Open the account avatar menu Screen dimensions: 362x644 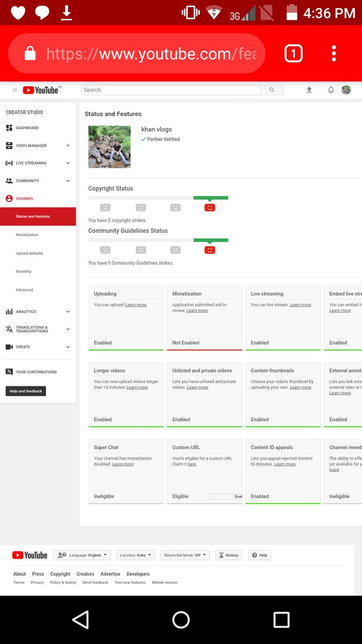point(346,90)
